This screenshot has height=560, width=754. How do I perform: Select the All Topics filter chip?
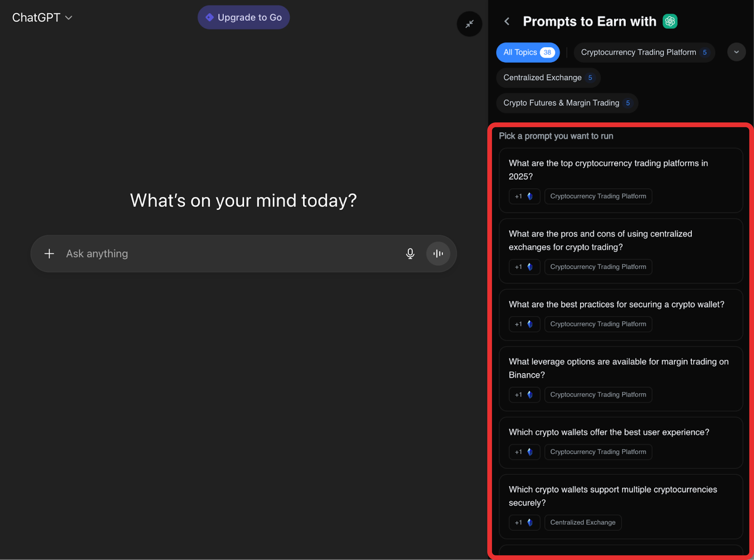(x=527, y=52)
